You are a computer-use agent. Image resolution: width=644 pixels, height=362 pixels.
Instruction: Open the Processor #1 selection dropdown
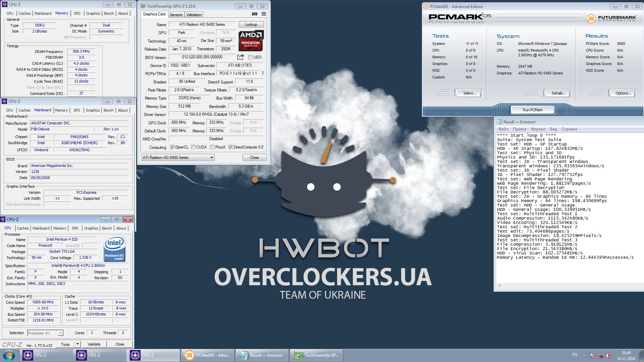coord(45,333)
